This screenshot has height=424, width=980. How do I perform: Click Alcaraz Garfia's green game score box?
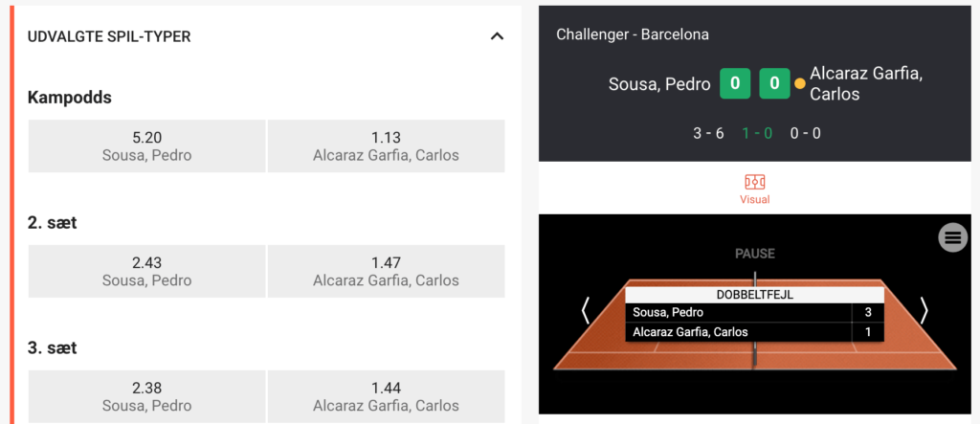(774, 84)
